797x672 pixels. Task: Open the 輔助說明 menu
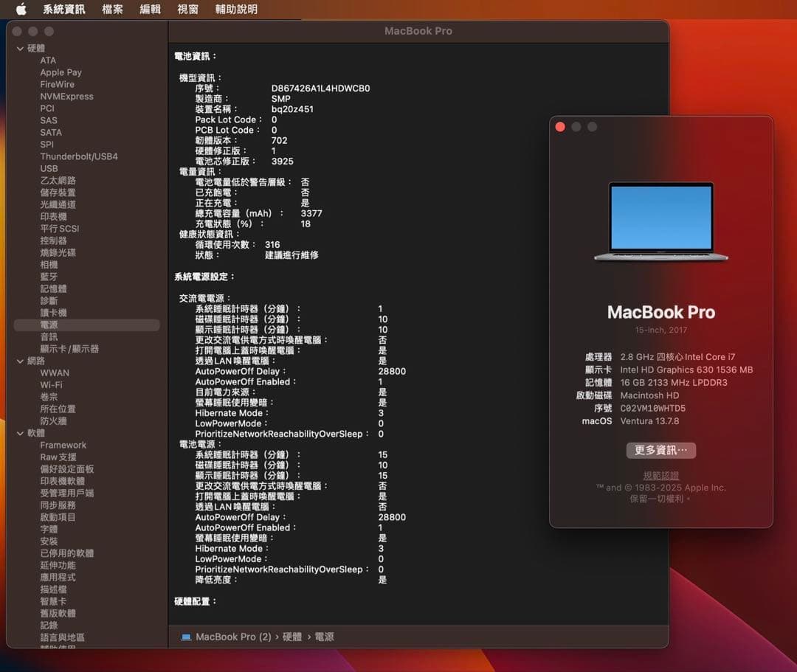[236, 9]
